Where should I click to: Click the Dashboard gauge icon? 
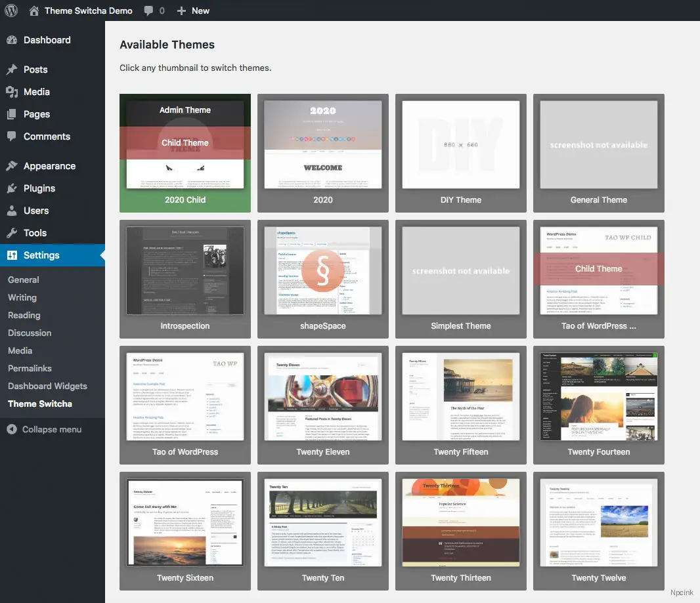tap(12, 40)
